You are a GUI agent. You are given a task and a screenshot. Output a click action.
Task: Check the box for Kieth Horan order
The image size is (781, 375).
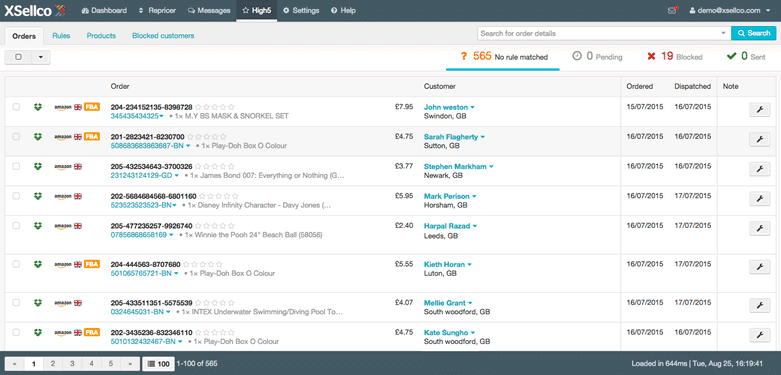(16, 264)
